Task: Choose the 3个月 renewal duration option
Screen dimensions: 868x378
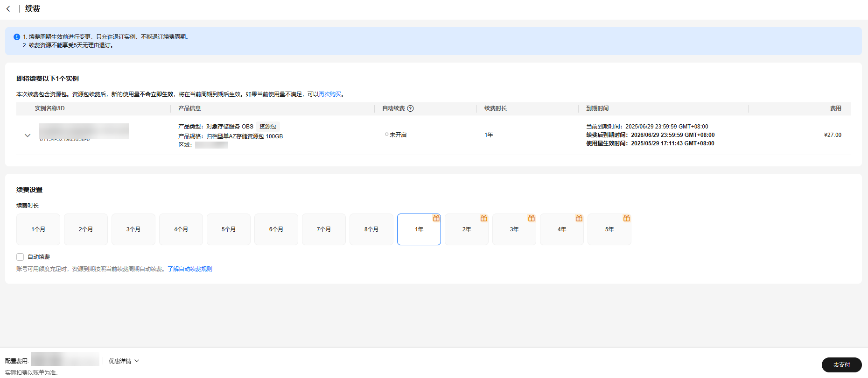Action: click(133, 229)
